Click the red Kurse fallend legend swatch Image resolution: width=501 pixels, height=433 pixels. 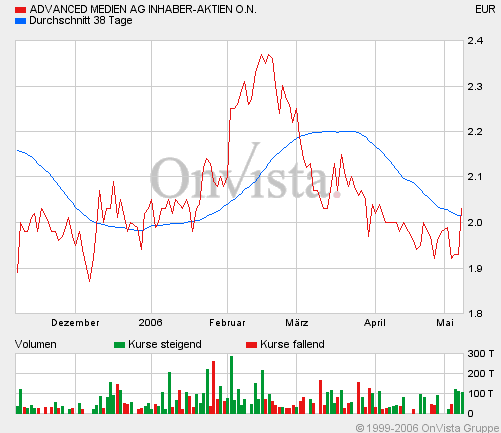pos(251,345)
